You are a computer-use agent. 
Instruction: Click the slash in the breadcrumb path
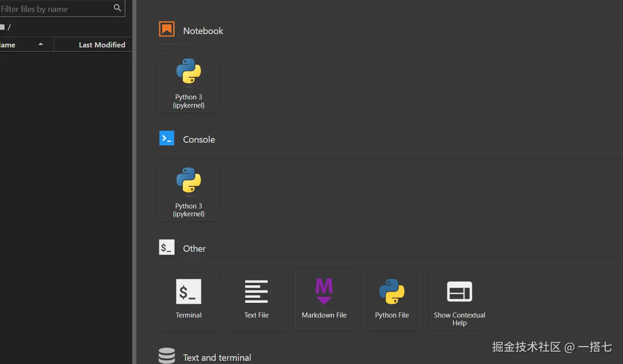(x=9, y=27)
